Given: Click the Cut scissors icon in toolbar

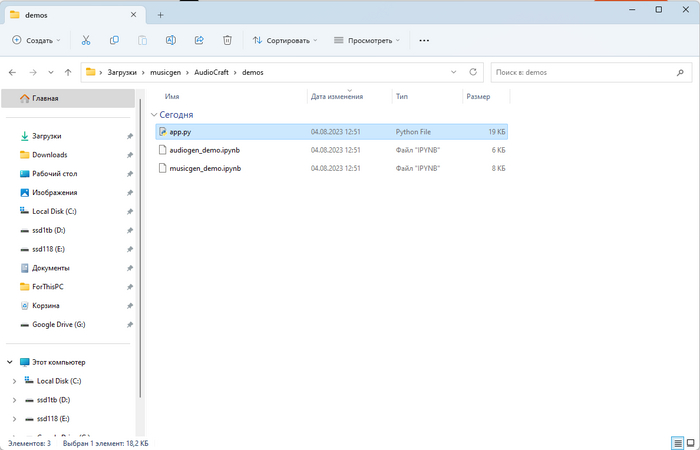Looking at the screenshot, I should (x=86, y=40).
